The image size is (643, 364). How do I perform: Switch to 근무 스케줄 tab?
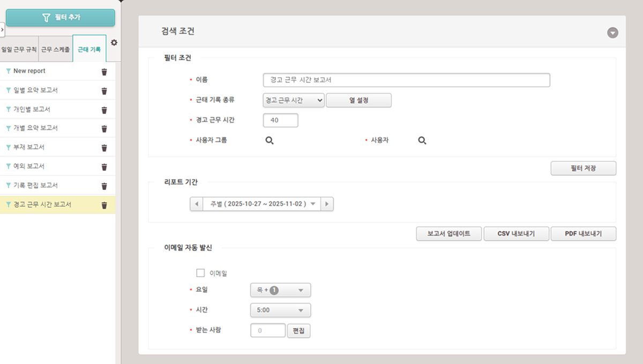pyautogui.click(x=55, y=49)
